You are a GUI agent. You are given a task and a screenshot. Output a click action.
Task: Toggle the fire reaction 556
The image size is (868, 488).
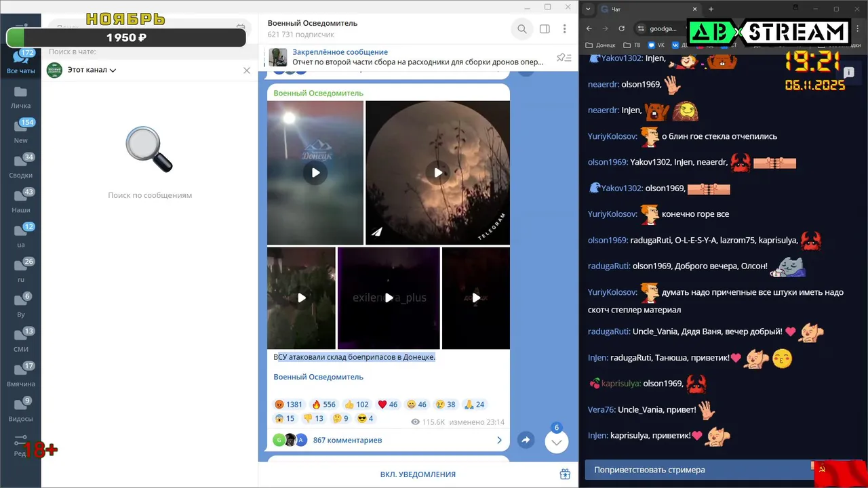pos(323,404)
